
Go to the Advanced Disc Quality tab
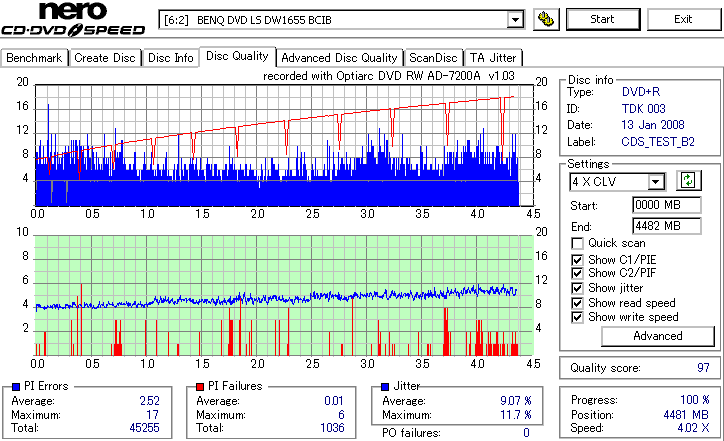339,58
